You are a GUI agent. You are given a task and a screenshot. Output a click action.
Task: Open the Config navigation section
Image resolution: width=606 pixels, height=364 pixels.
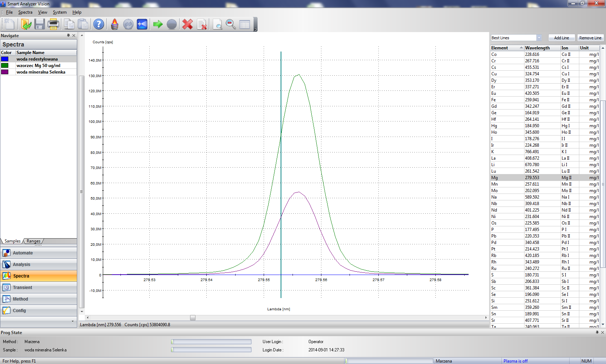[39, 311]
